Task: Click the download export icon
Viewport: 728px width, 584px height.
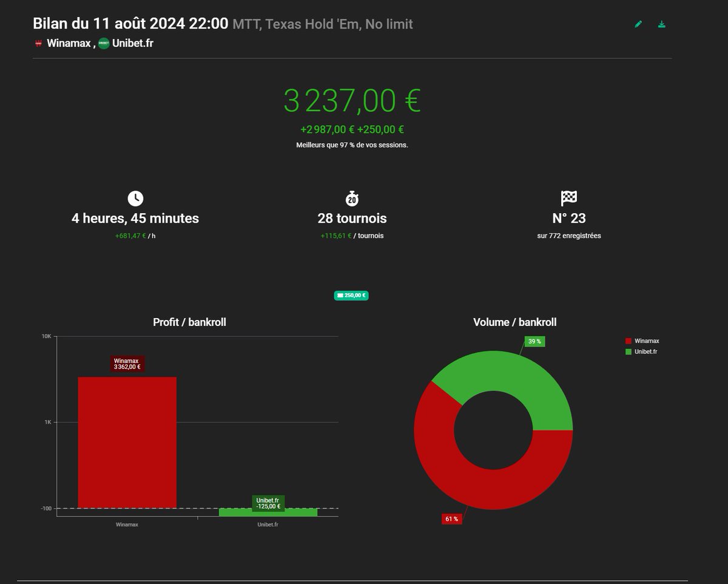Action: click(661, 24)
